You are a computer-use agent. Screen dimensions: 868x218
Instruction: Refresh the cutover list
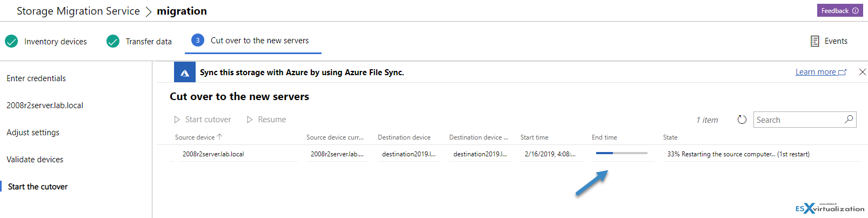[x=742, y=120]
